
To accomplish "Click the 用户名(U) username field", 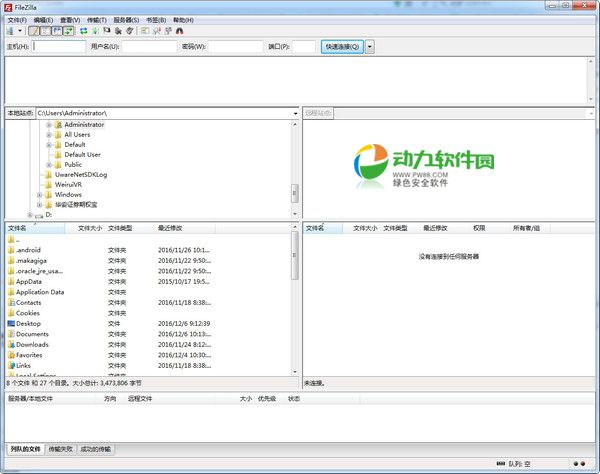I will [149, 47].
